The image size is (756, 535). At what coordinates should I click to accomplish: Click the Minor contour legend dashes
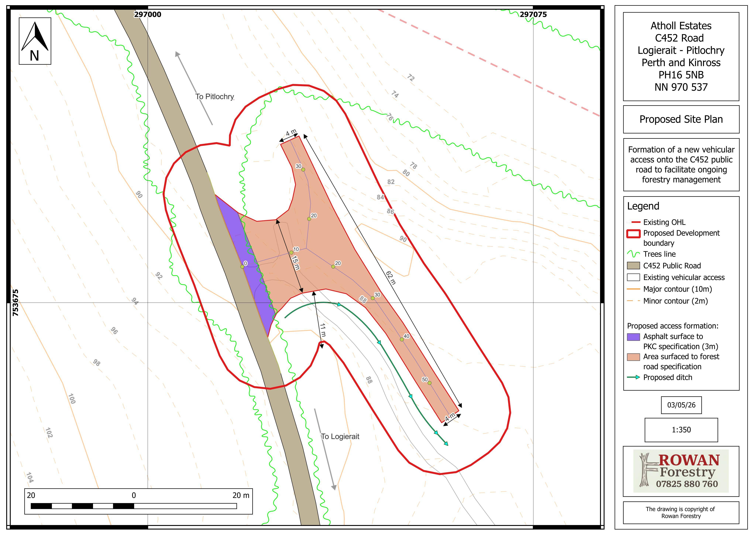(633, 301)
